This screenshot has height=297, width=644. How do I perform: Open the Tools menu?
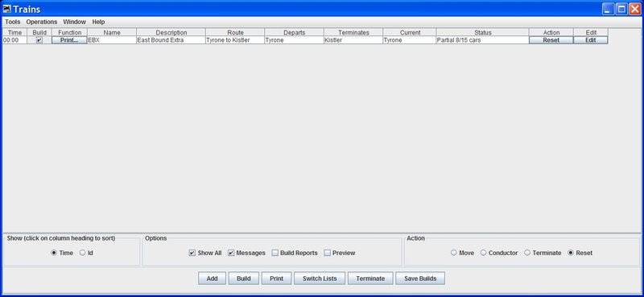tap(12, 22)
